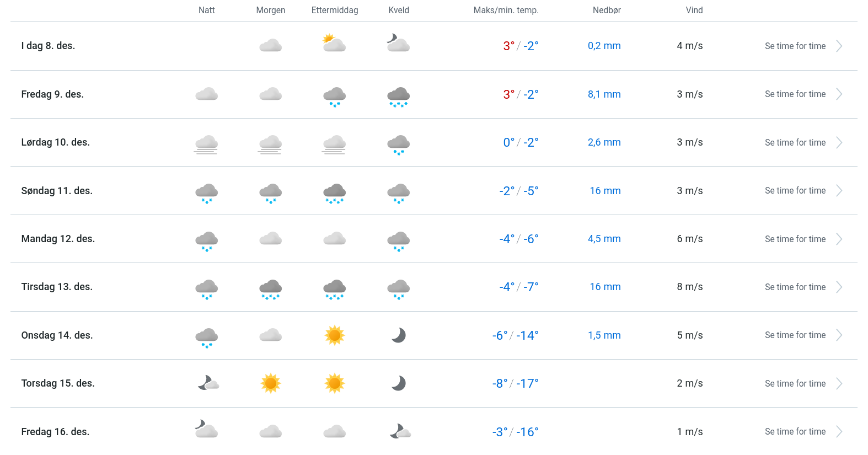This screenshot has width=868, height=455.
Task: Click Friday 16 Dec evening cloudy moon icon
Action: [400, 431]
